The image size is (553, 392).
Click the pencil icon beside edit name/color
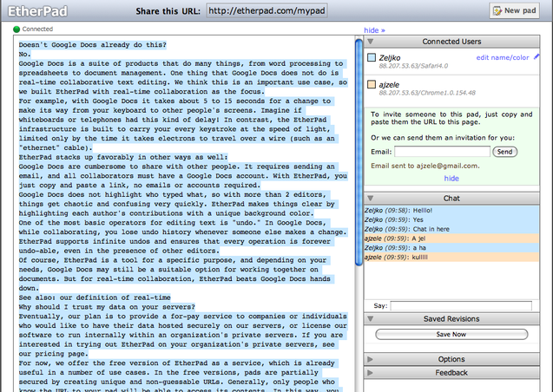pos(537,56)
